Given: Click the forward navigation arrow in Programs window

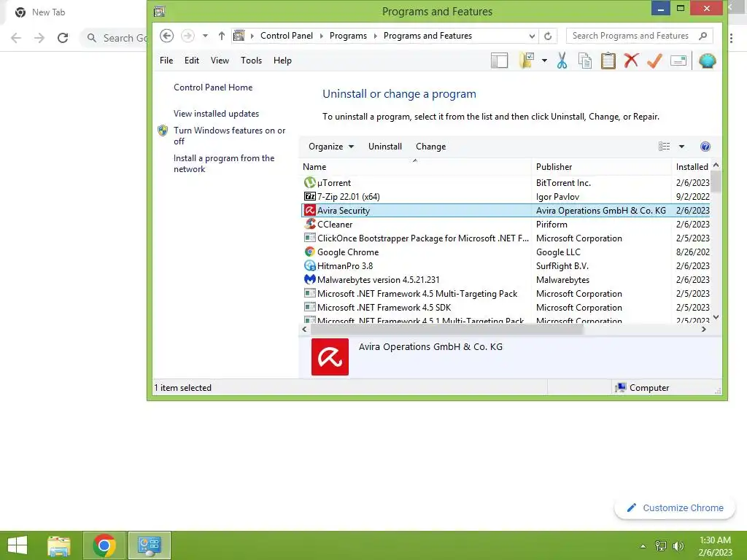Looking at the screenshot, I should (187, 36).
